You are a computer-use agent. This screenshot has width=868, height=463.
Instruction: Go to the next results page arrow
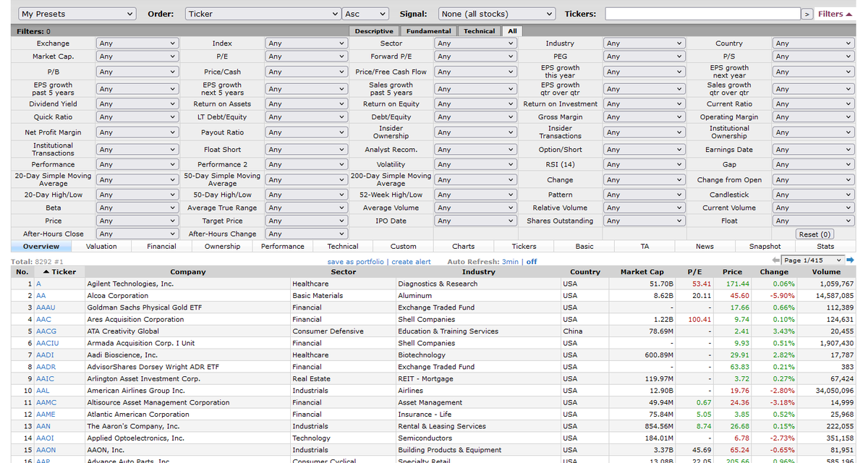[851, 260]
